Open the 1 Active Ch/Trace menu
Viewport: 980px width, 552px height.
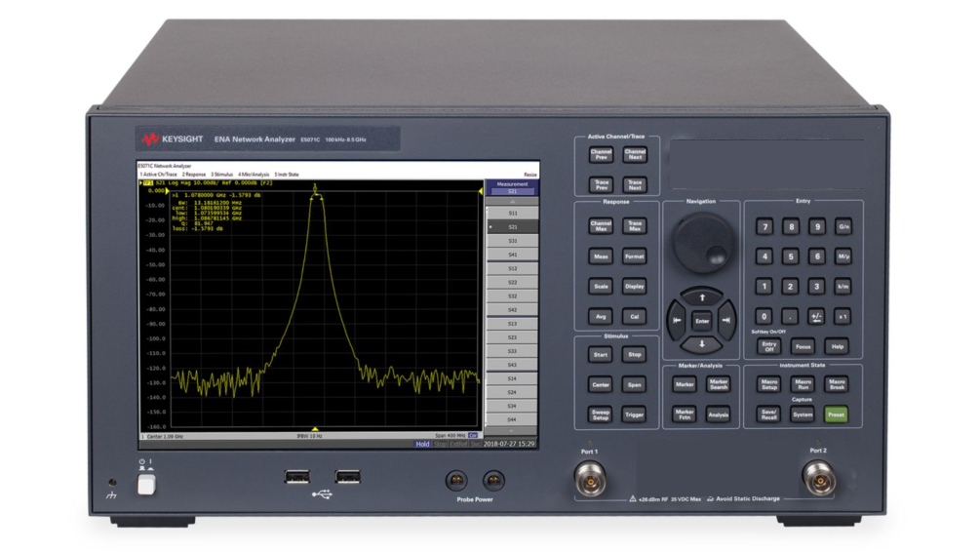(x=159, y=175)
